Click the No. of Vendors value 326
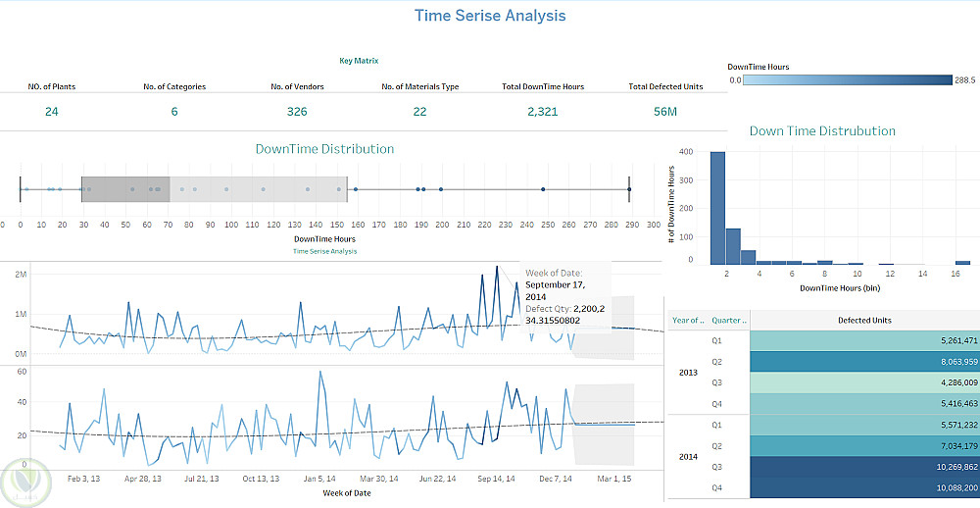This screenshot has width=980, height=508. [297, 112]
